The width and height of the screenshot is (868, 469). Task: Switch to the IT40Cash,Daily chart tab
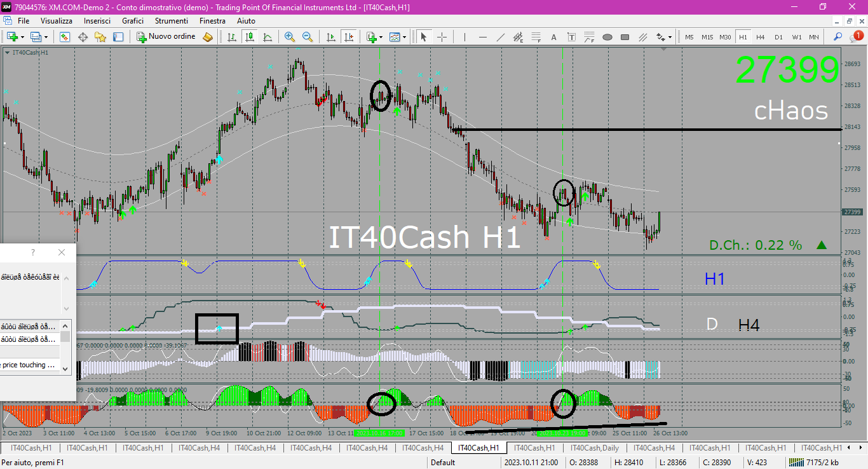(594, 447)
